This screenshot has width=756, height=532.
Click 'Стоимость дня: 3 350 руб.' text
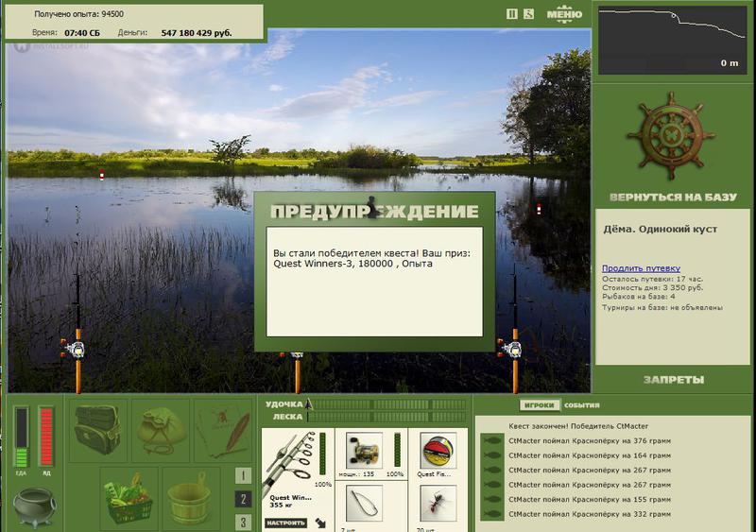pos(652,287)
